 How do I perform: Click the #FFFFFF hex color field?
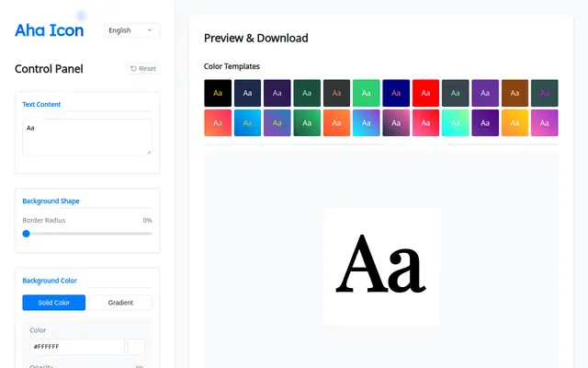[x=77, y=347]
